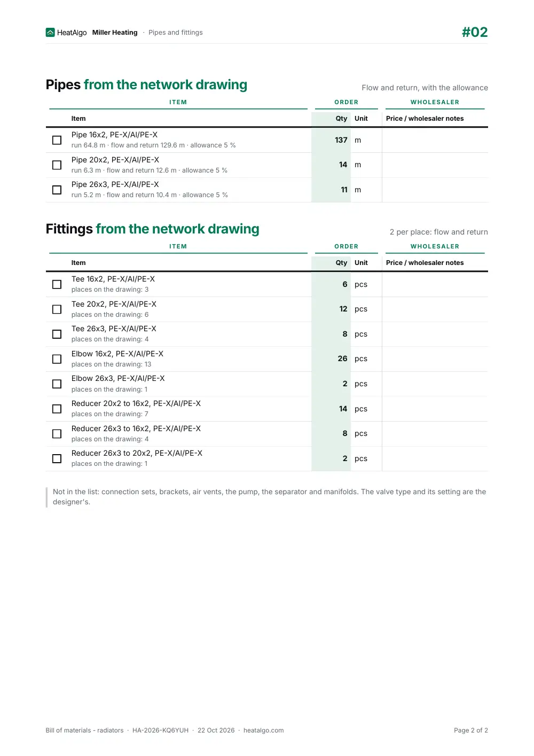Check Reducer 26x3 to 16x2 box
534x756 pixels.
pyautogui.click(x=57, y=434)
